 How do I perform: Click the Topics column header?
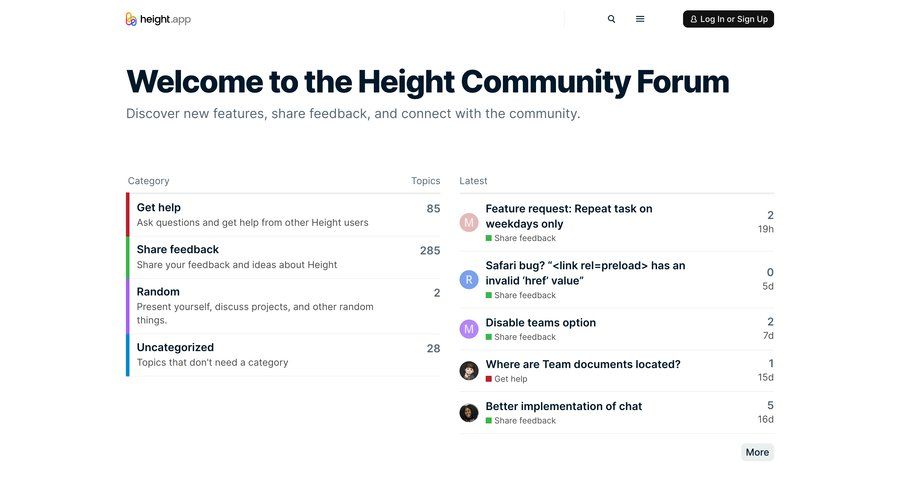tap(425, 181)
